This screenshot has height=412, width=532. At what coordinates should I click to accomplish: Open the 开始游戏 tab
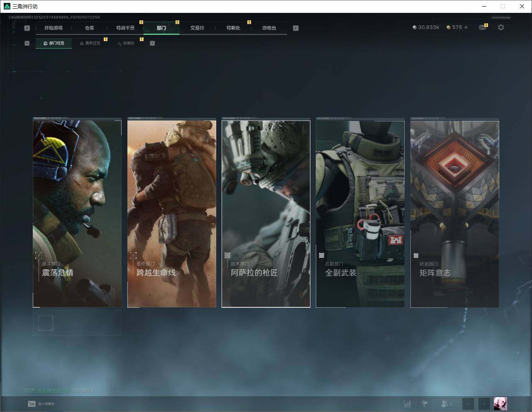tap(54, 28)
